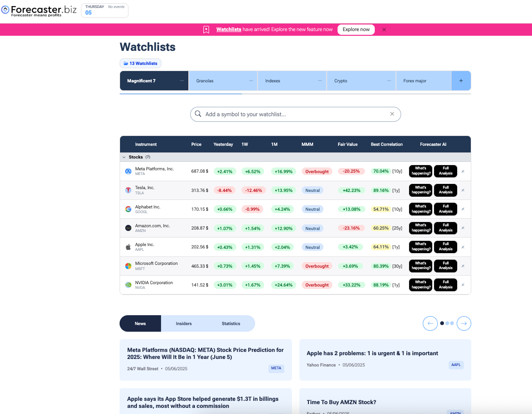Collapse the Stocks group chevron
532x414 pixels.
coord(124,157)
